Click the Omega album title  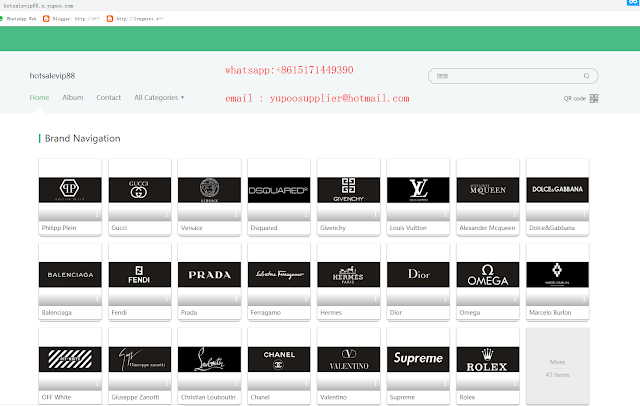coord(470,313)
